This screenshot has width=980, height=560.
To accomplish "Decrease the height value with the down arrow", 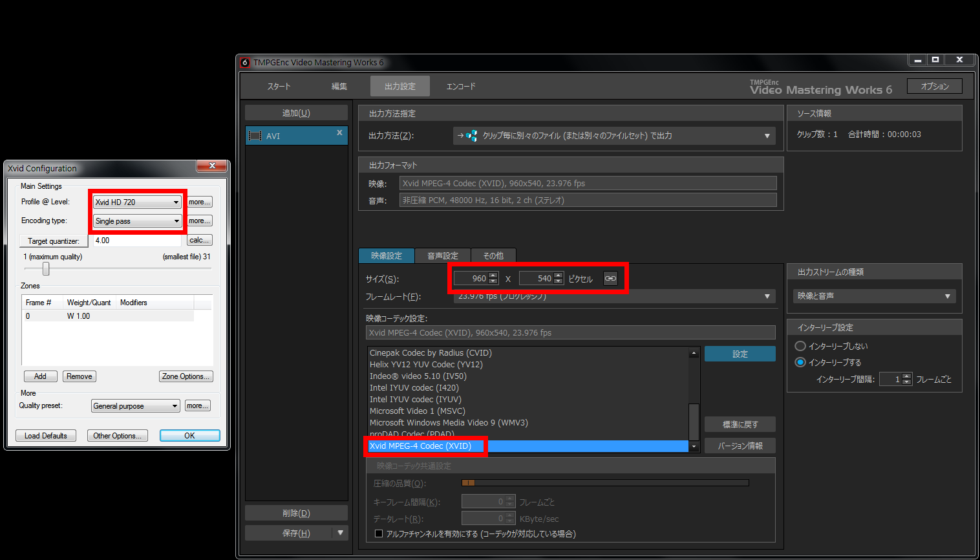I will [x=559, y=281].
